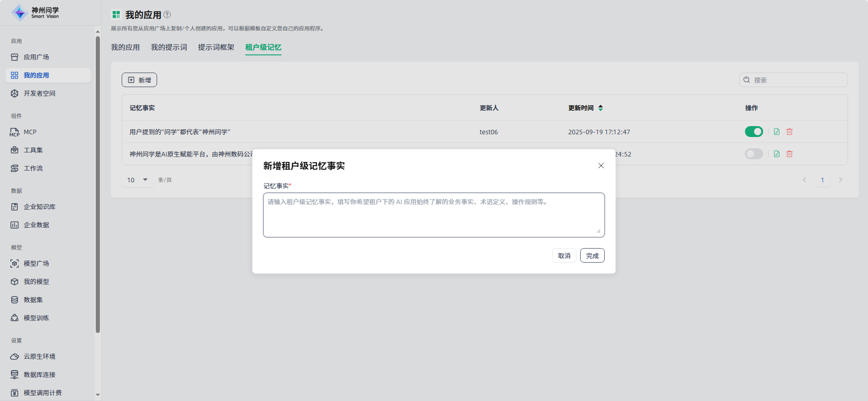Open 模型训练 in sidebar
Image resolution: width=868 pixels, height=401 pixels.
click(x=36, y=318)
